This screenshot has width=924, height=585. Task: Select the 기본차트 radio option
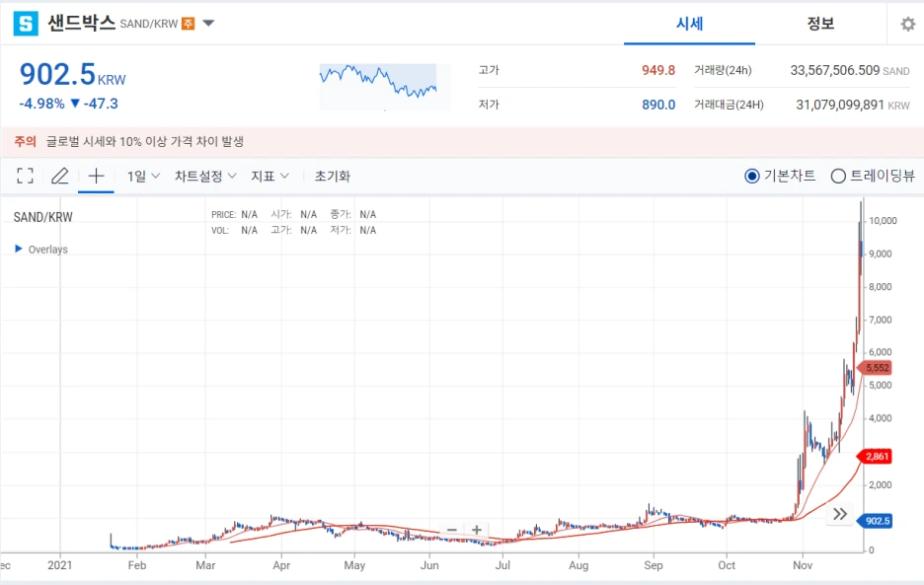pyautogui.click(x=780, y=176)
